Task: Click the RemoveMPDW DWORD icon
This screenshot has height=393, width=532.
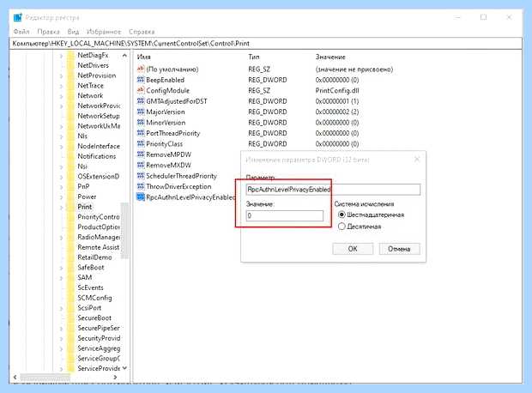Action: pyautogui.click(x=141, y=154)
